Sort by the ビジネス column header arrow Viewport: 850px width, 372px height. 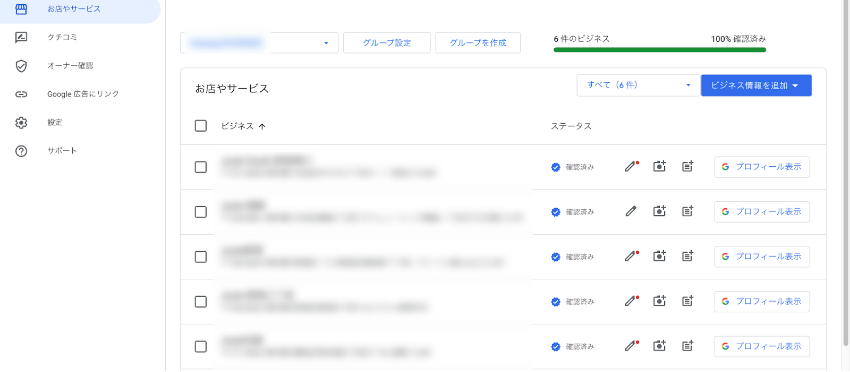262,126
